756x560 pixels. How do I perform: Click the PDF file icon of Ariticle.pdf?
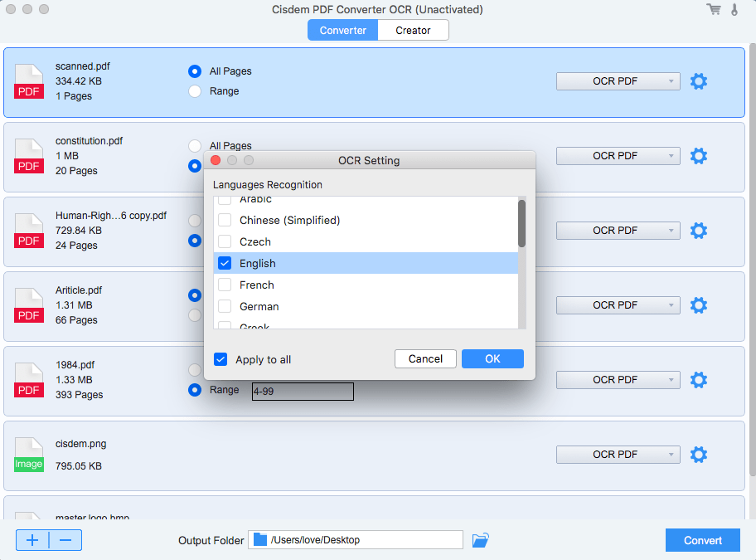coord(29,305)
